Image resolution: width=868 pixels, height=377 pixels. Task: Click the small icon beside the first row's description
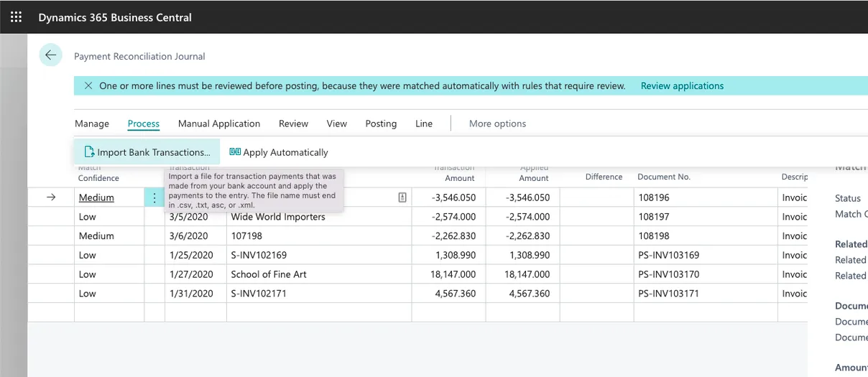(402, 197)
